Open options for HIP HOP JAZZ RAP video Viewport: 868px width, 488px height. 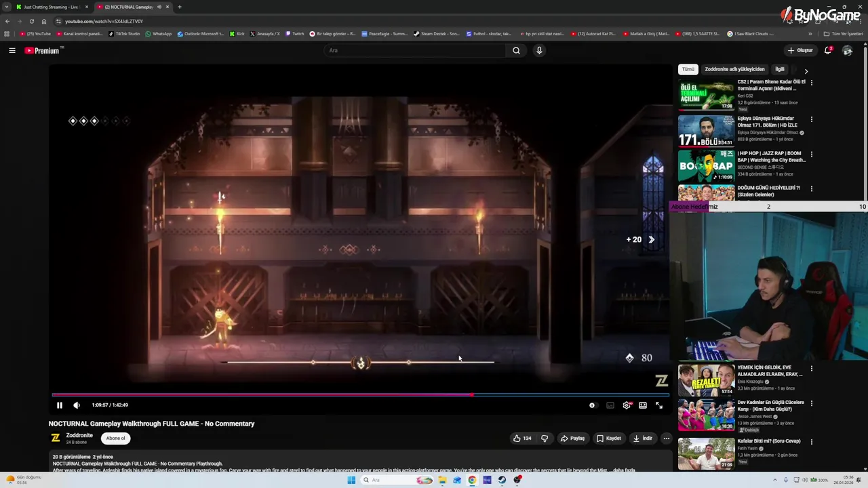click(x=812, y=155)
